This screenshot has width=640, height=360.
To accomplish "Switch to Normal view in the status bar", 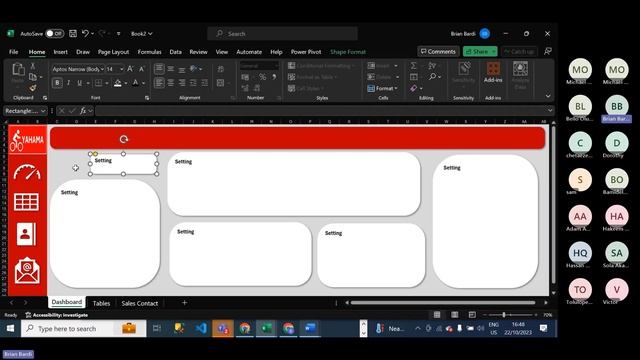I will click(437, 315).
